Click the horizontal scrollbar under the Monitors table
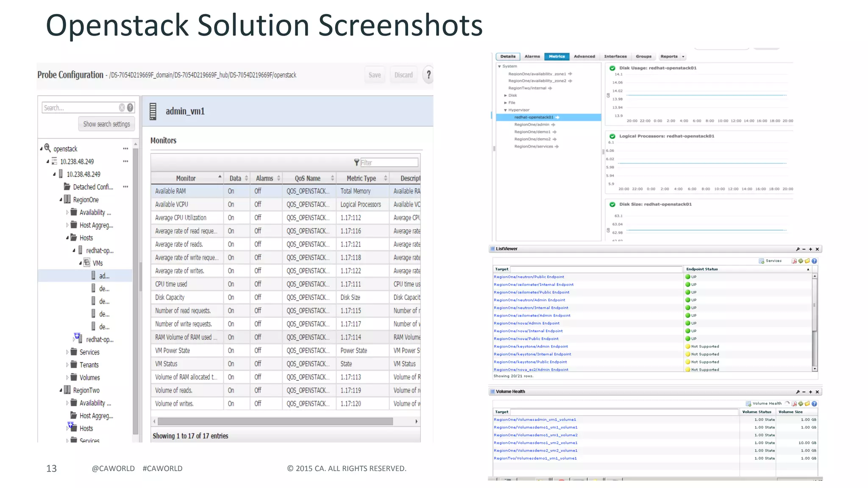Viewport: 868px width, 488px height. (275, 421)
